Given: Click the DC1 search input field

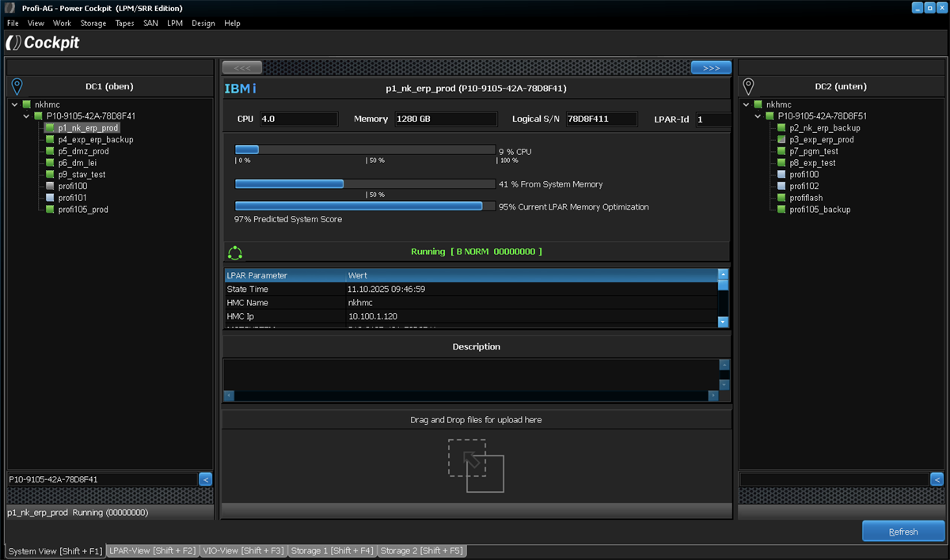Looking at the screenshot, I should pos(102,479).
